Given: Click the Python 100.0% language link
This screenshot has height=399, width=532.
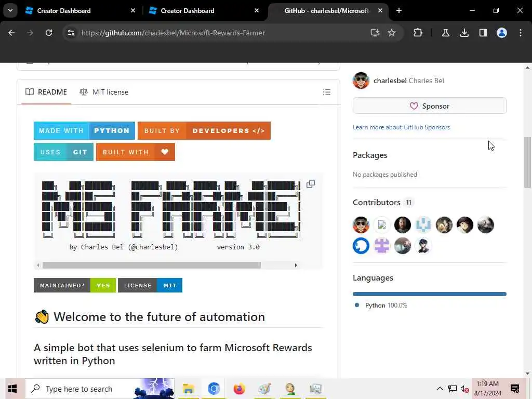Looking at the screenshot, I should pos(381,305).
